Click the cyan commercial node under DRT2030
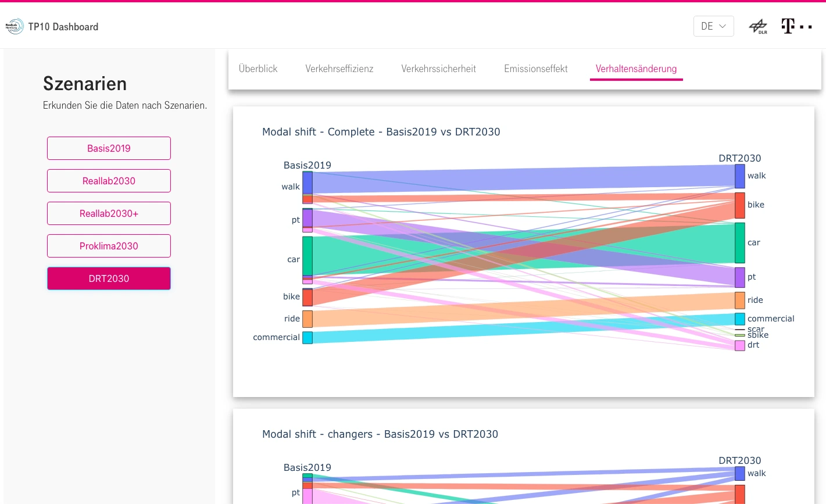The height and width of the screenshot is (504, 826). click(739, 319)
